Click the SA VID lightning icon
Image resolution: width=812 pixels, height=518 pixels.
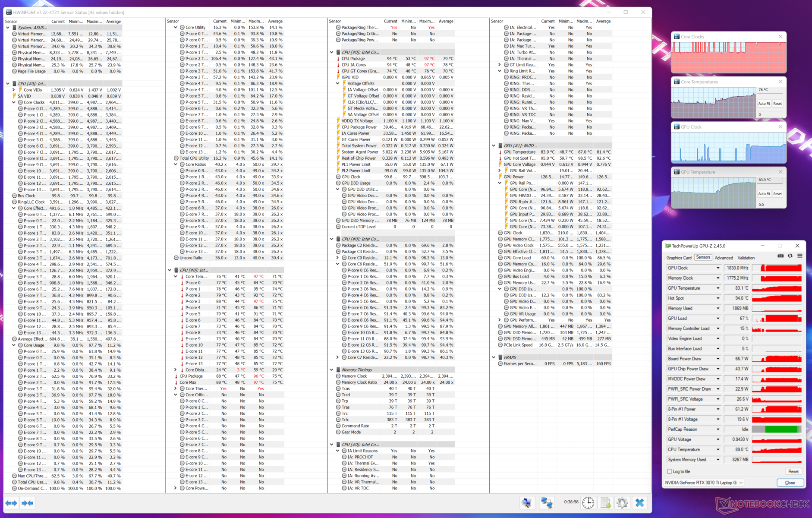point(14,96)
